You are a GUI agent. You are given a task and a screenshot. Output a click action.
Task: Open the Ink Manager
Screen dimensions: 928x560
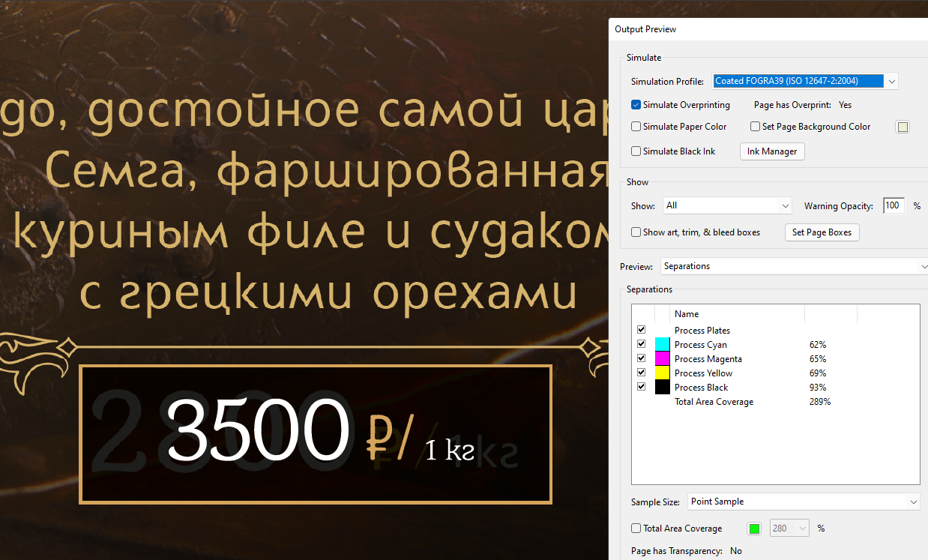771,151
